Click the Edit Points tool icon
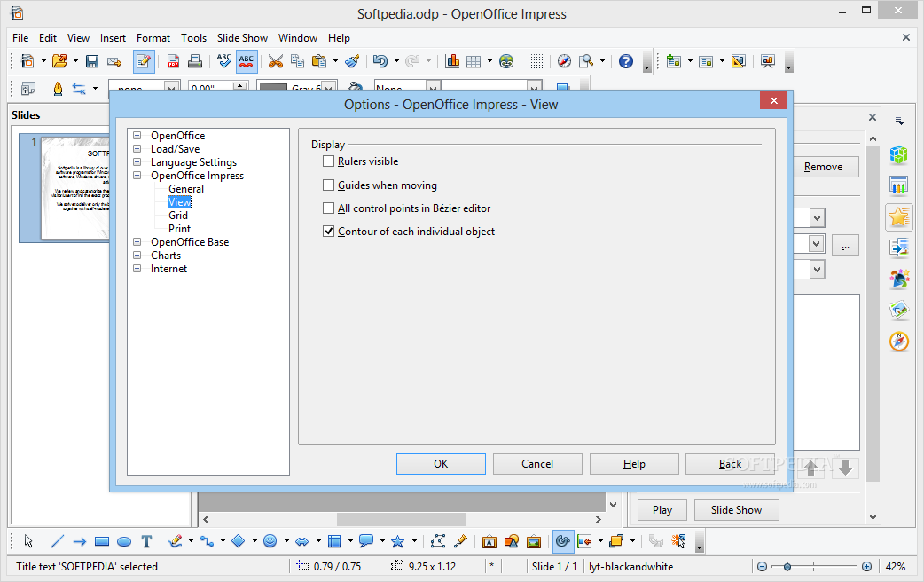The width and height of the screenshot is (924, 582). (438, 541)
